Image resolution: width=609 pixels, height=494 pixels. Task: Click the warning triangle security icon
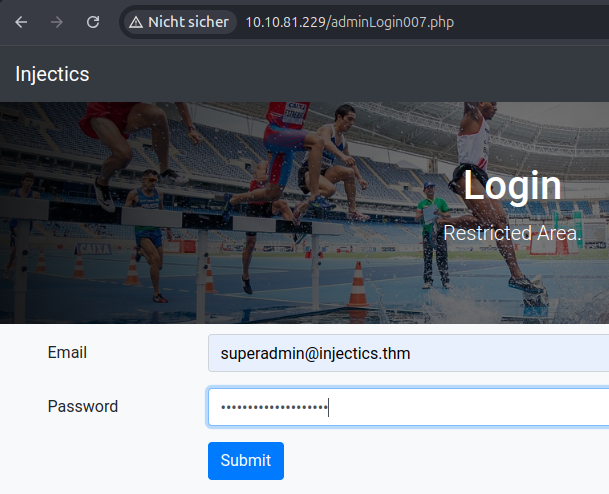[136, 22]
